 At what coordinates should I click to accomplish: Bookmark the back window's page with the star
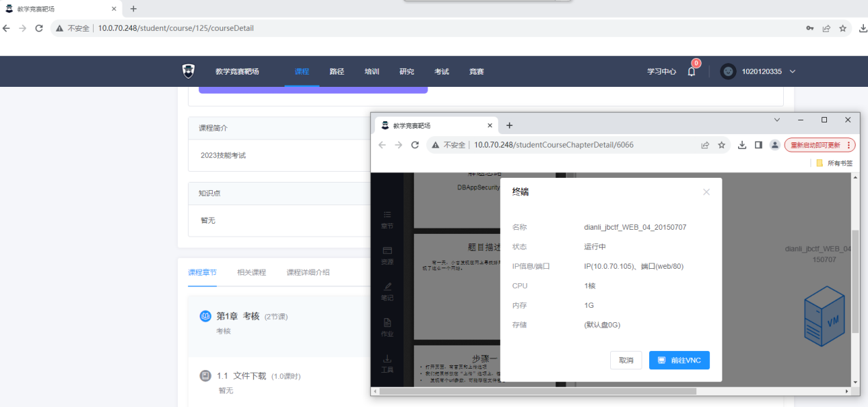click(x=843, y=28)
